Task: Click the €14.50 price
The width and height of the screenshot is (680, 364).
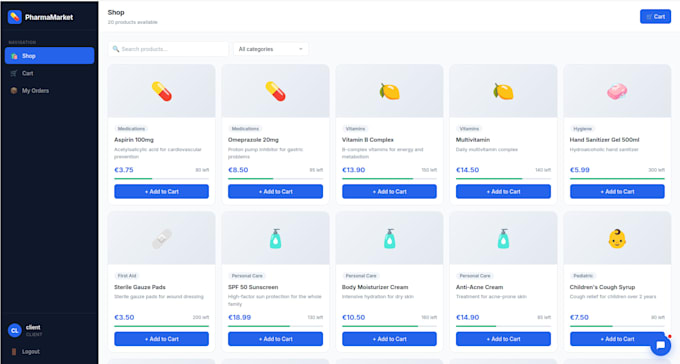Action: click(468, 170)
